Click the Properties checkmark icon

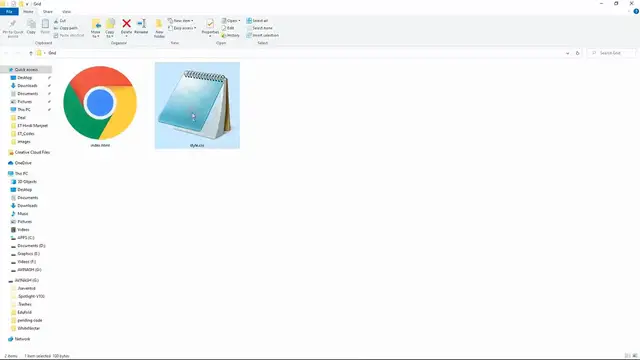pos(210,24)
